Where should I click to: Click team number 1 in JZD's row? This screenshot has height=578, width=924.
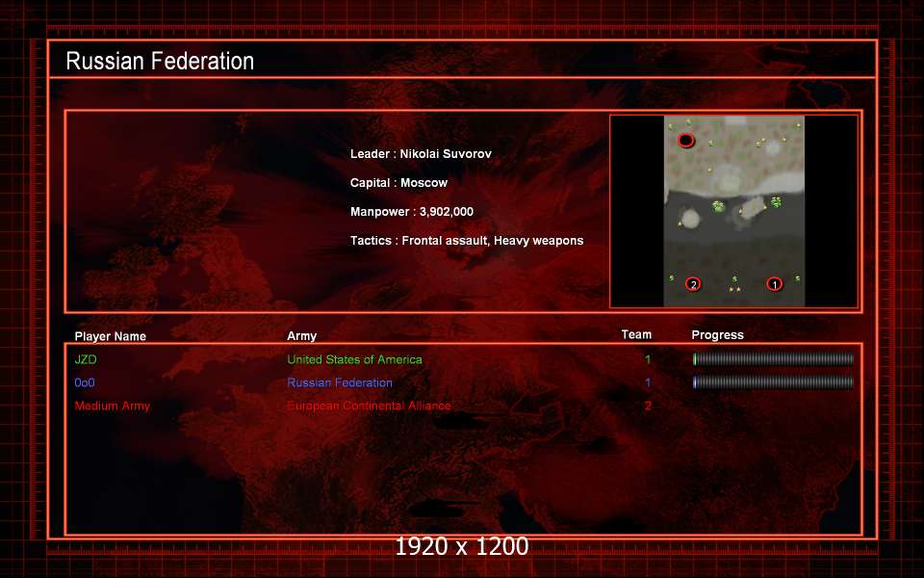648,359
